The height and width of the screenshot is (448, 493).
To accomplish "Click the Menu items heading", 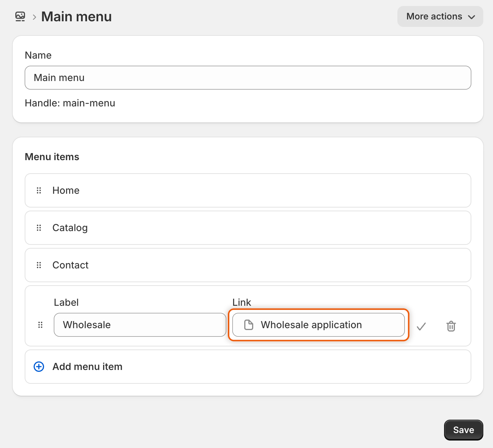I will 52,157.
